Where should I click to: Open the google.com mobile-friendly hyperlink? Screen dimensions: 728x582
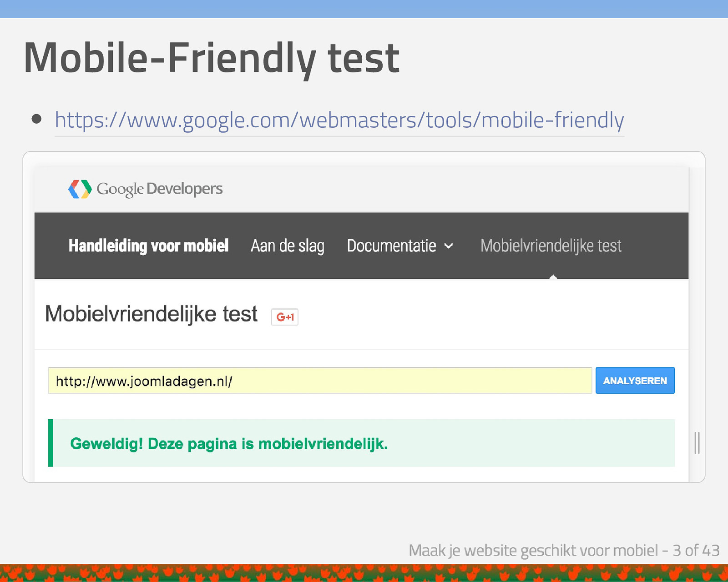(339, 120)
